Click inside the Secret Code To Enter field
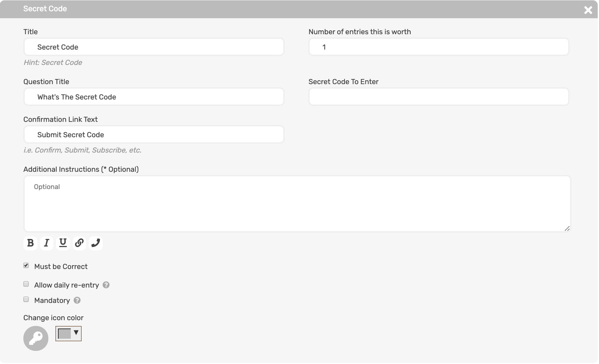The height and width of the screenshot is (364, 599). [x=438, y=97]
